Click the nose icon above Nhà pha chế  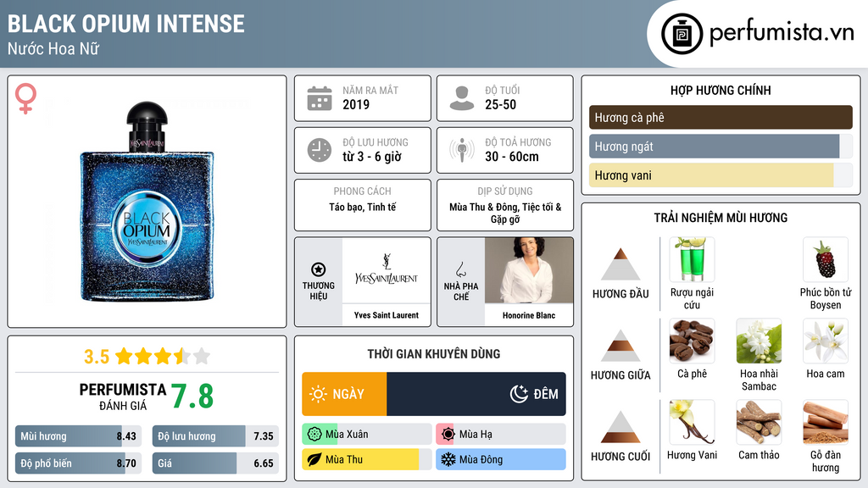click(460, 269)
